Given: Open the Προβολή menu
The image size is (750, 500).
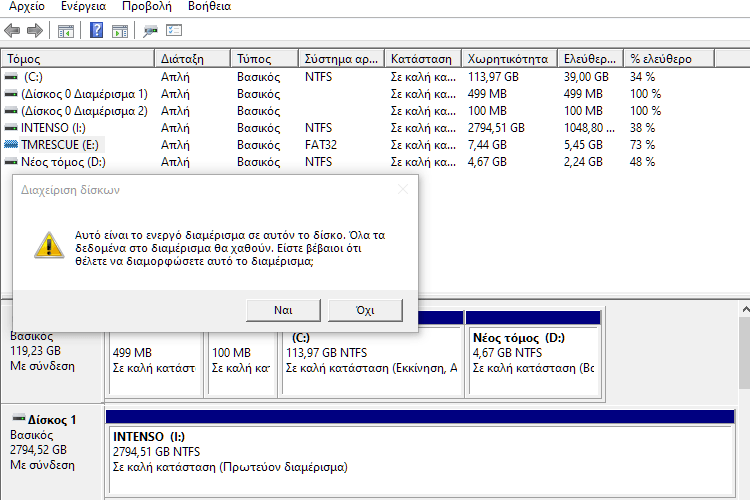Looking at the screenshot, I should click(x=147, y=6).
